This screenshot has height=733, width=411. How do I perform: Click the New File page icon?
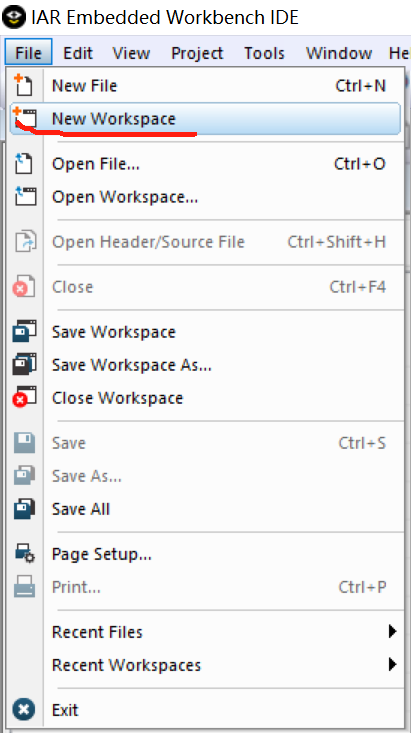(23, 85)
